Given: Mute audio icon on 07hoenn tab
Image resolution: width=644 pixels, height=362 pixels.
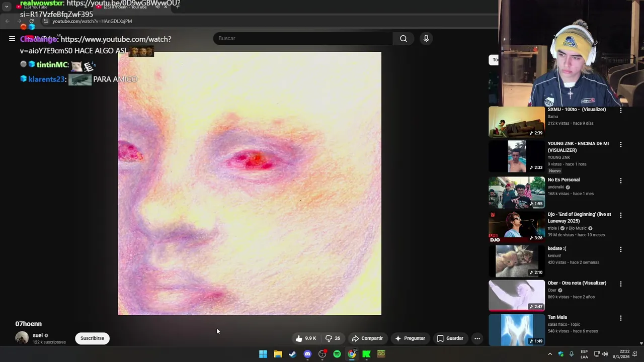Looking at the screenshot, I should click(157, 7).
